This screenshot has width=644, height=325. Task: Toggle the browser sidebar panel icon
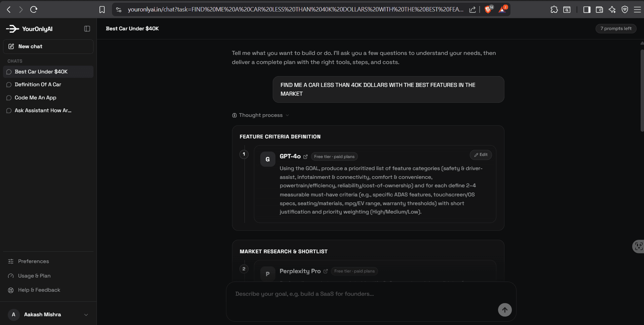(x=587, y=10)
